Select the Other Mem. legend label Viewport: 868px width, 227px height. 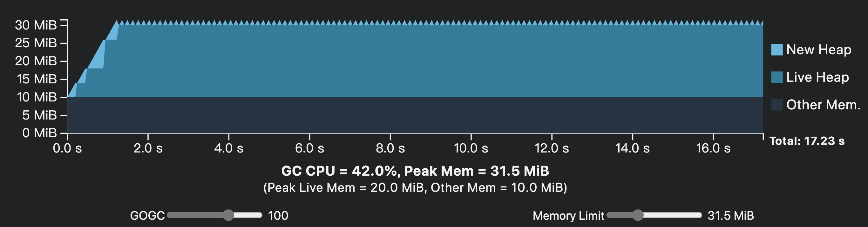(x=823, y=105)
